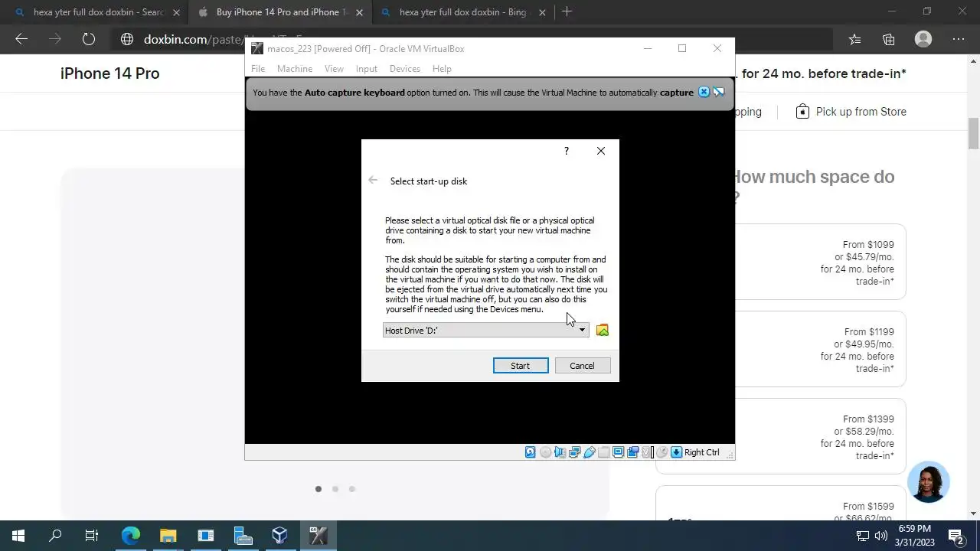Open the Apple chat specialist avatar

929,482
